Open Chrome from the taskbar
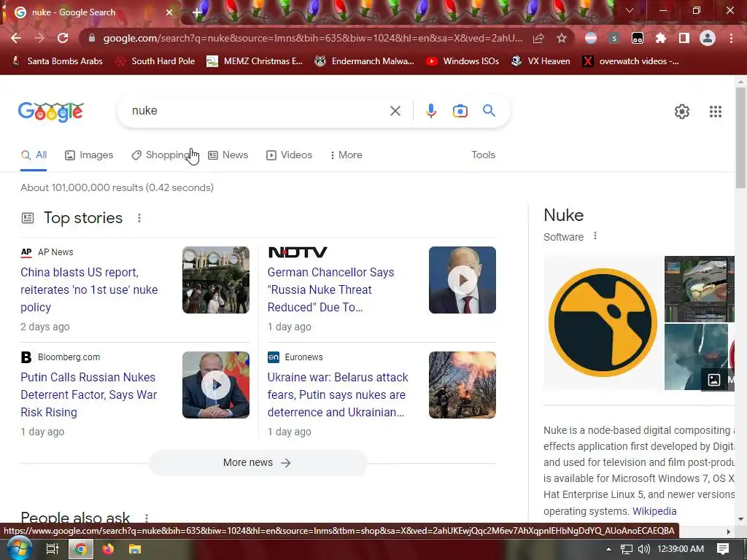The image size is (747, 560). point(81,549)
